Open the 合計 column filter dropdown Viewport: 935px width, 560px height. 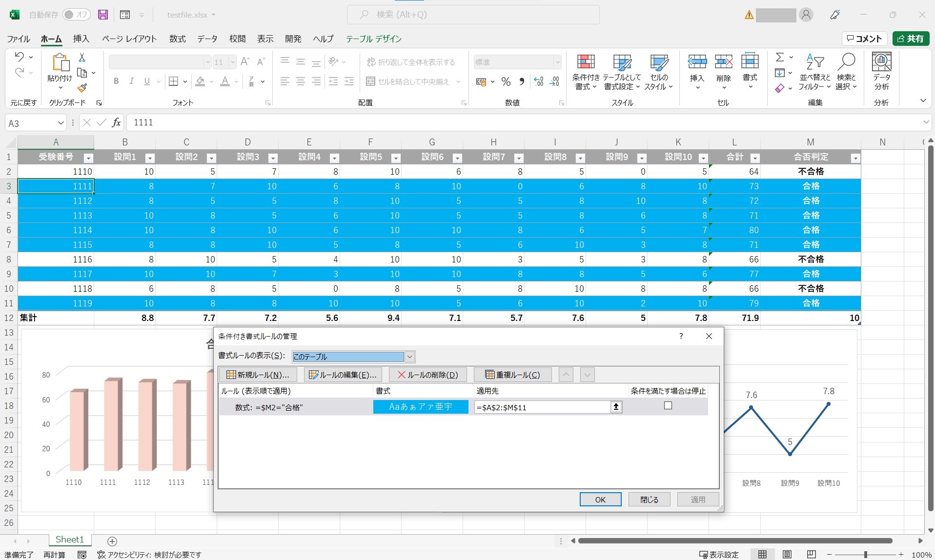coord(755,158)
